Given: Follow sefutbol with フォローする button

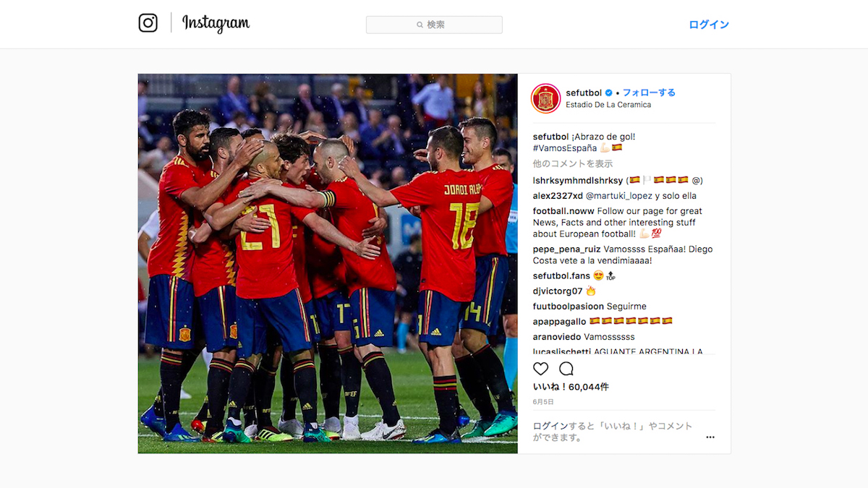Looking at the screenshot, I should pos(649,93).
